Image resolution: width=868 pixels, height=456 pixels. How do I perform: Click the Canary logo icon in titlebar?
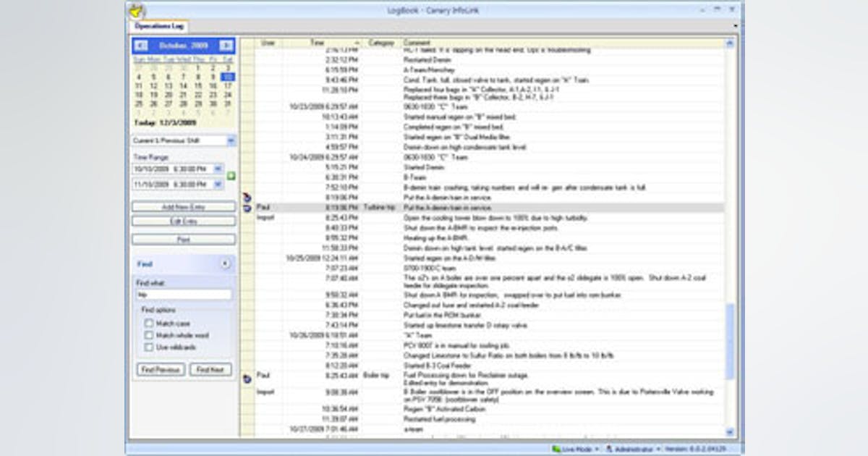pyautogui.click(x=135, y=11)
